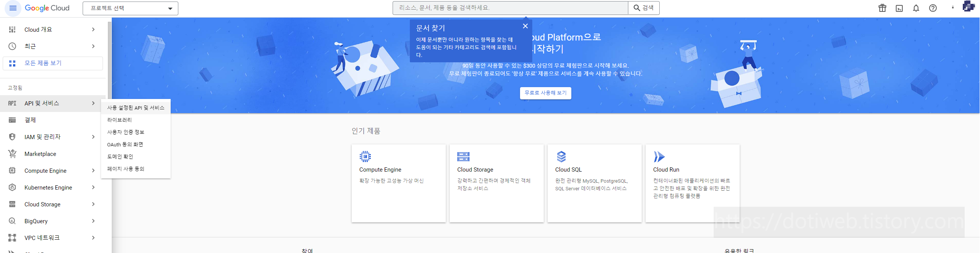Open the Cloud Run product card

(x=693, y=183)
